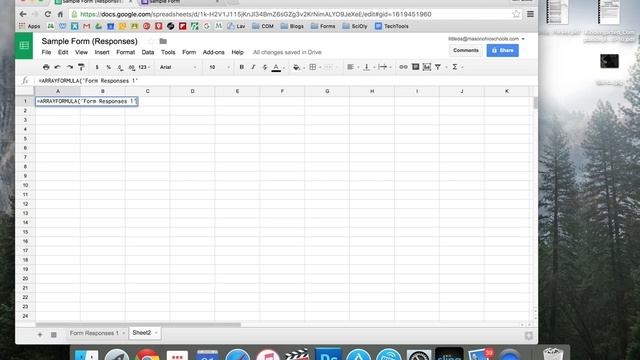Open the text wrapping dropdown
The width and height of the screenshot is (640, 360).
(x=382, y=67)
